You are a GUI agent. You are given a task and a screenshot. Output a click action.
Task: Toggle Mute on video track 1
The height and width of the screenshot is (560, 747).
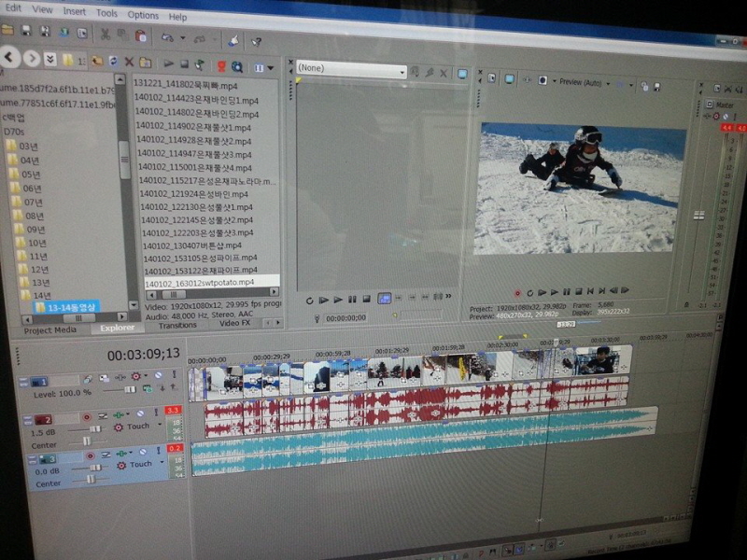pyautogui.click(x=158, y=376)
